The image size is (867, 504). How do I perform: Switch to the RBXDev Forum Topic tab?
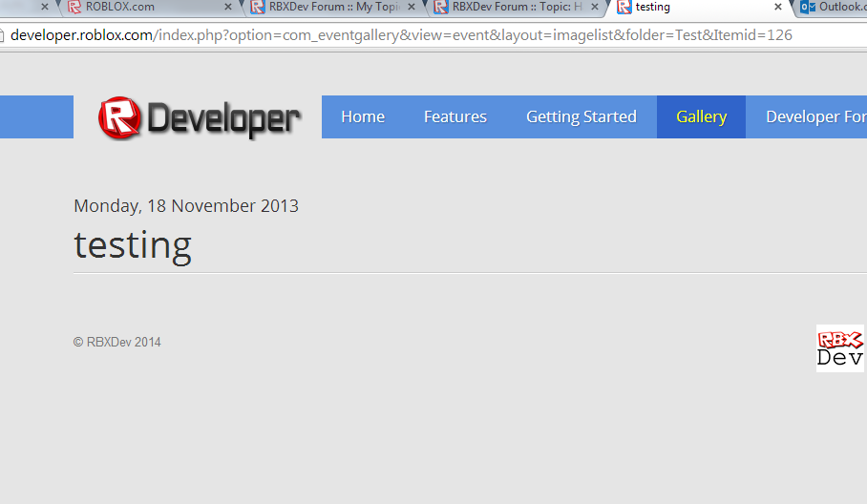tap(516, 8)
